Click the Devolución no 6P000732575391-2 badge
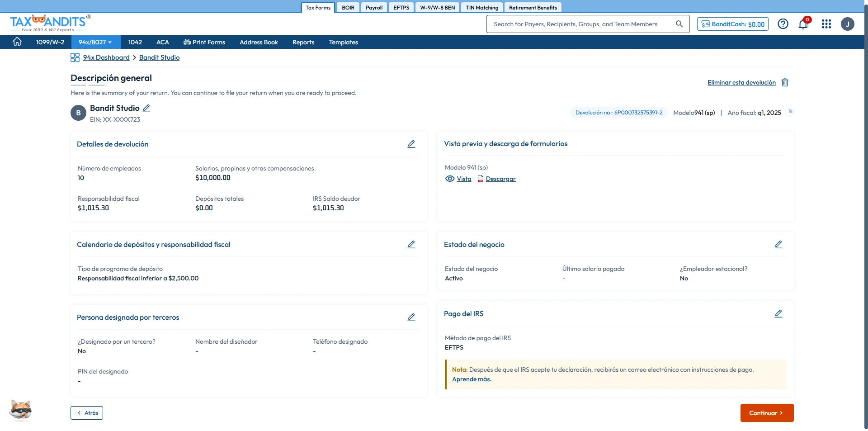 click(x=619, y=113)
